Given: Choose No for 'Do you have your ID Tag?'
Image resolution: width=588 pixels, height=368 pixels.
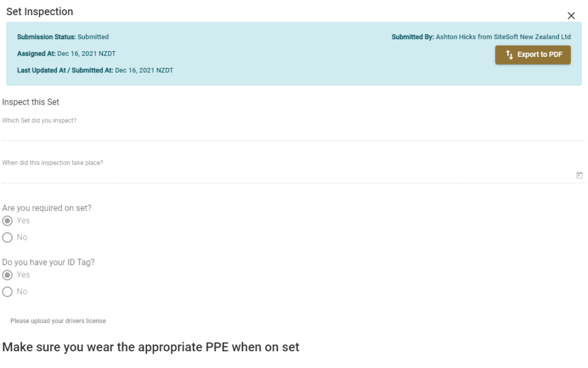Looking at the screenshot, I should tap(7, 292).
